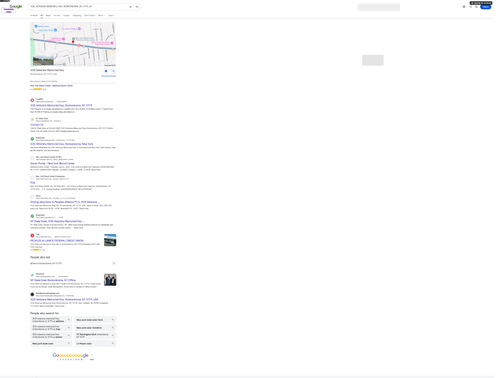Click the blue Sign in button
This screenshot has width=500, height=378.
point(486,7)
